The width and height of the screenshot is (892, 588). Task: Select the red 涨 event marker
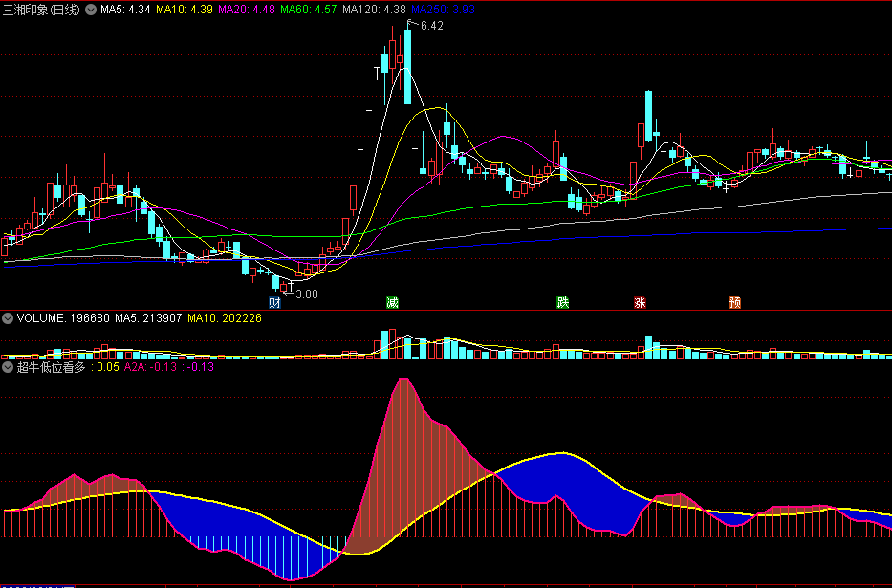[x=640, y=302]
